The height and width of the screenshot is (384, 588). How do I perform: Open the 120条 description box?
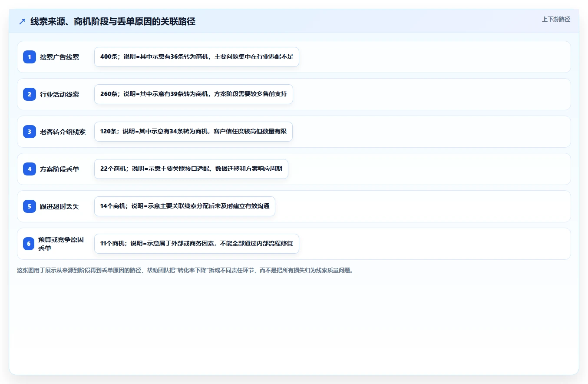point(193,132)
